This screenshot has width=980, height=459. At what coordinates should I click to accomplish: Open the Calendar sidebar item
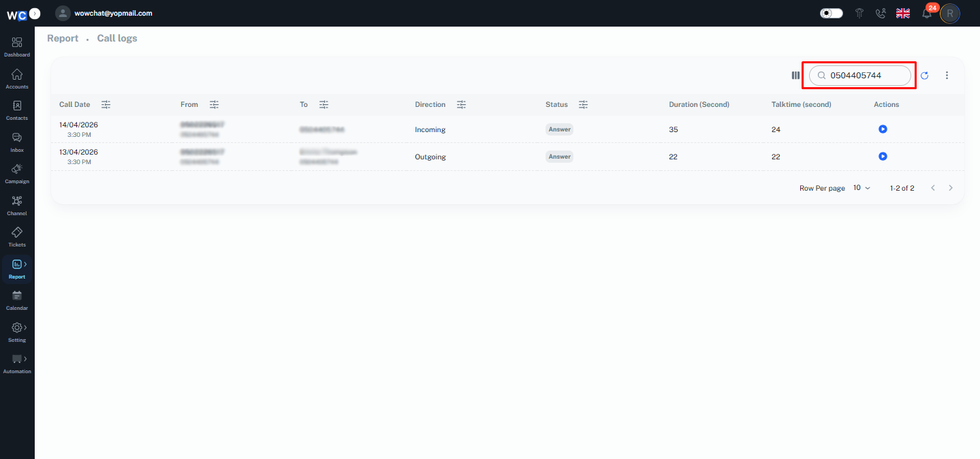(17, 300)
